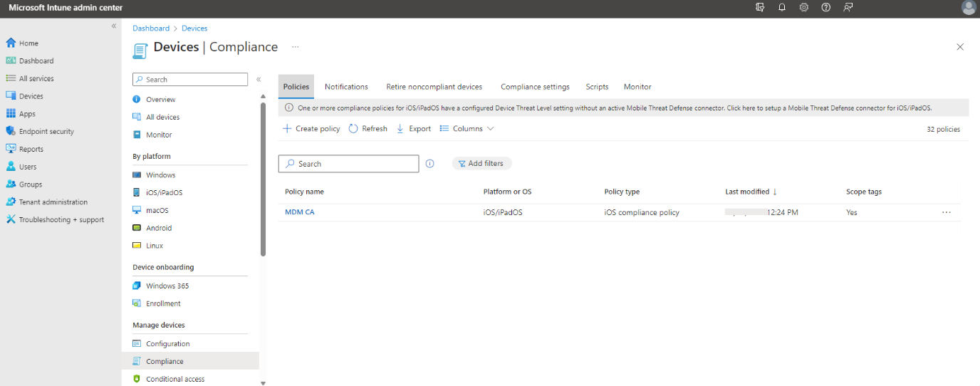Click Create policy
The height and width of the screenshot is (386, 980).
pyautogui.click(x=311, y=129)
